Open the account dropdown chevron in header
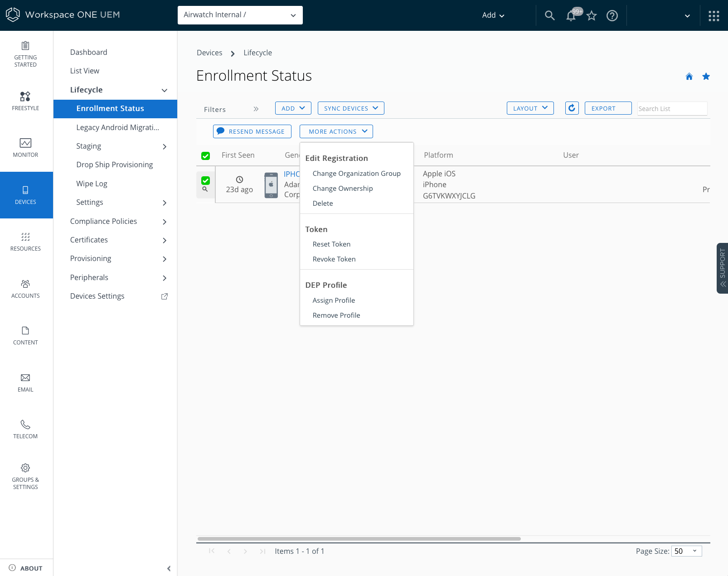The image size is (728, 576). click(x=687, y=16)
